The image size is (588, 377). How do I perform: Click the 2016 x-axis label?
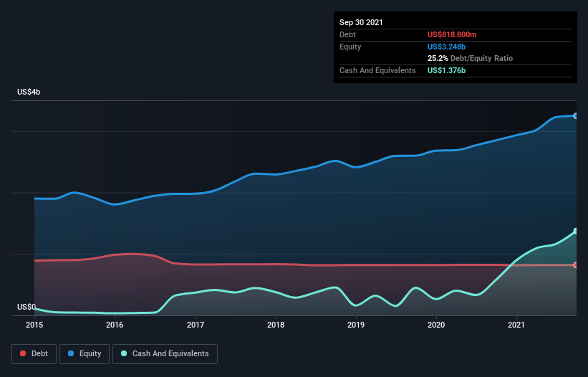tap(115, 325)
